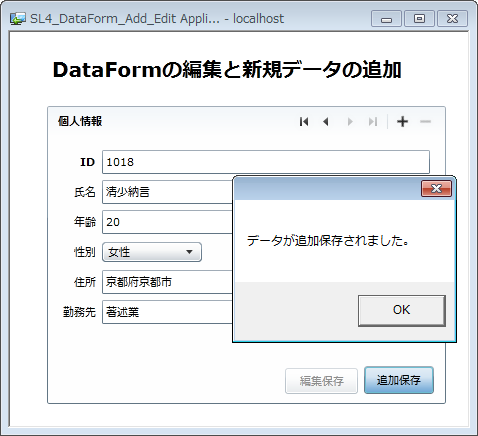This screenshot has height=436, width=478.
Task: Click the application icon in title bar
Action: pos(18,19)
